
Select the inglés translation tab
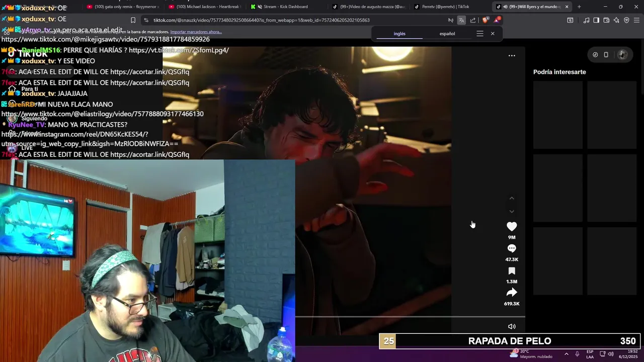pos(399,34)
